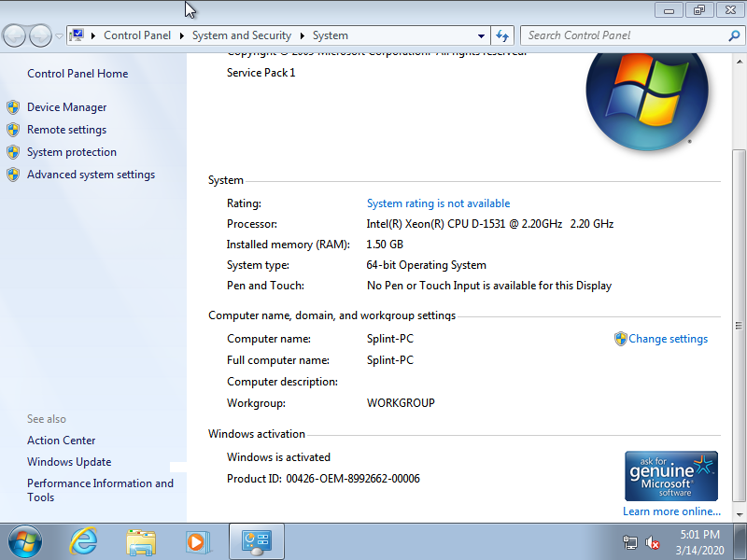
Task: Click the magnifier search icon
Action: tap(734, 35)
